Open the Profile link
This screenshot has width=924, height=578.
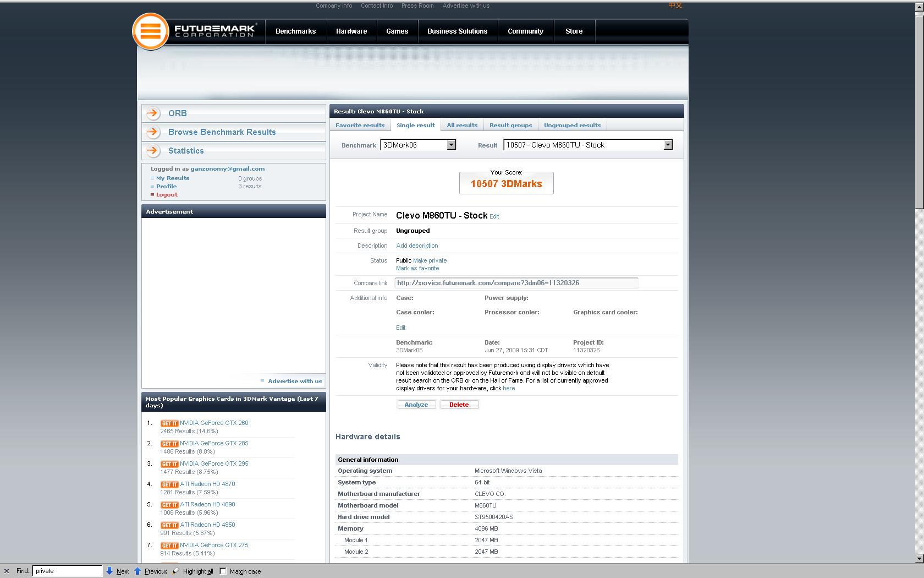click(166, 187)
